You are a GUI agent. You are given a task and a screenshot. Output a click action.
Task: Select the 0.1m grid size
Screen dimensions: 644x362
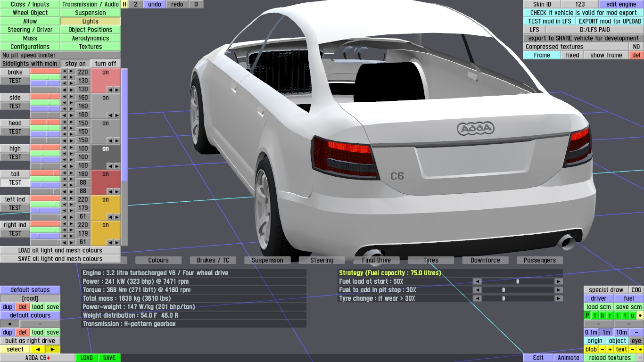tap(591, 332)
